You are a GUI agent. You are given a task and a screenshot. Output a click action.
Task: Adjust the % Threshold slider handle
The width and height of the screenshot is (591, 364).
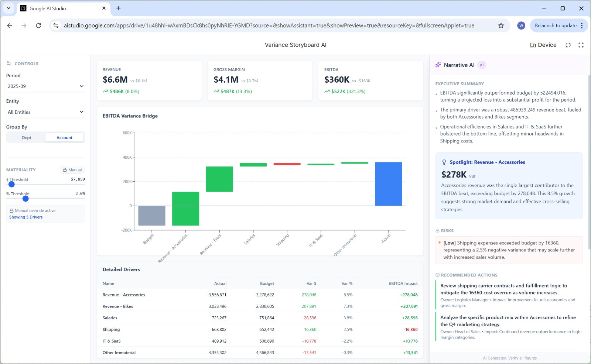pyautogui.click(x=25, y=199)
